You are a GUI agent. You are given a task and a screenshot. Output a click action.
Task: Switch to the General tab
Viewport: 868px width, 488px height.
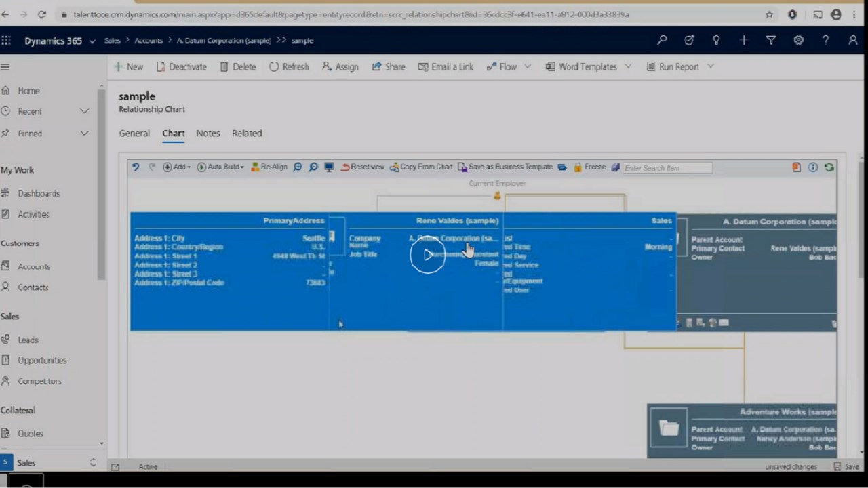tap(134, 134)
